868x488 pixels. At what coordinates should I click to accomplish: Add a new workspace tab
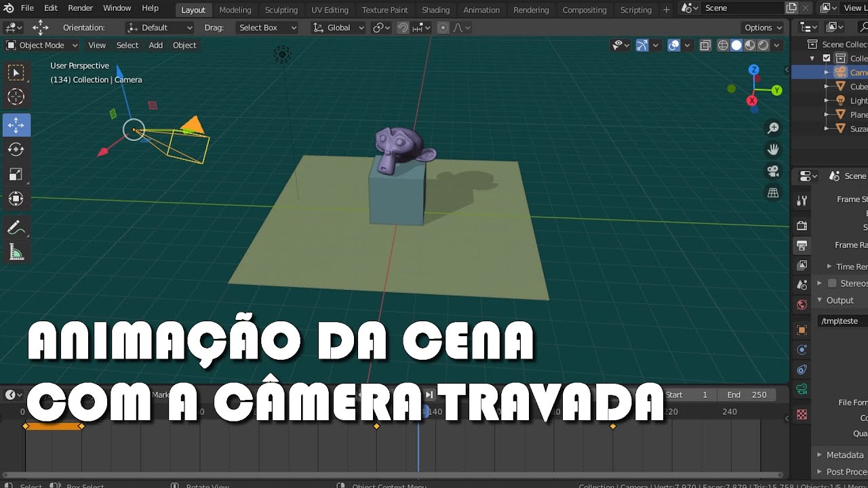pos(666,9)
